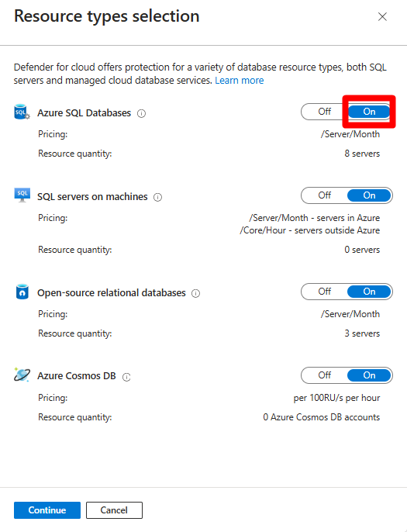Click the Open-source relational databases icon

(22, 292)
